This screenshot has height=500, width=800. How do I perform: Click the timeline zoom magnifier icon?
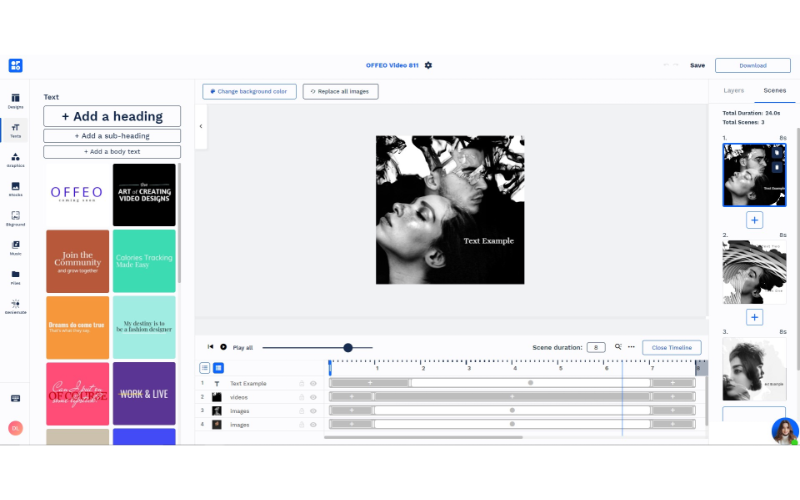coord(618,347)
